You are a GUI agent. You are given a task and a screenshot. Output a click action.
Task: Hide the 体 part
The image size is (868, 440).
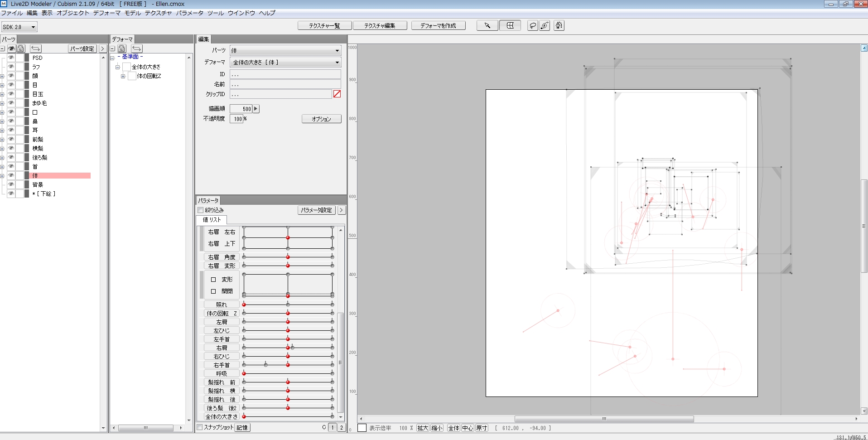click(11, 176)
